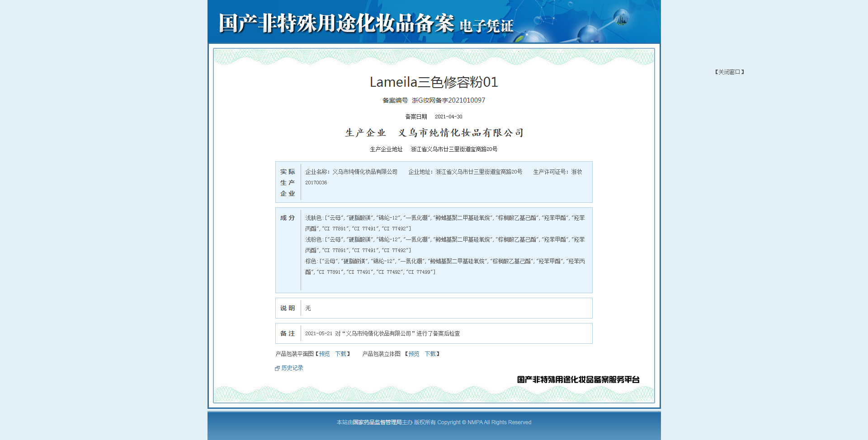Select the filing number 浙G妆网备字2021010097
Image resolution: width=868 pixels, height=440 pixels.
pyautogui.click(x=448, y=100)
